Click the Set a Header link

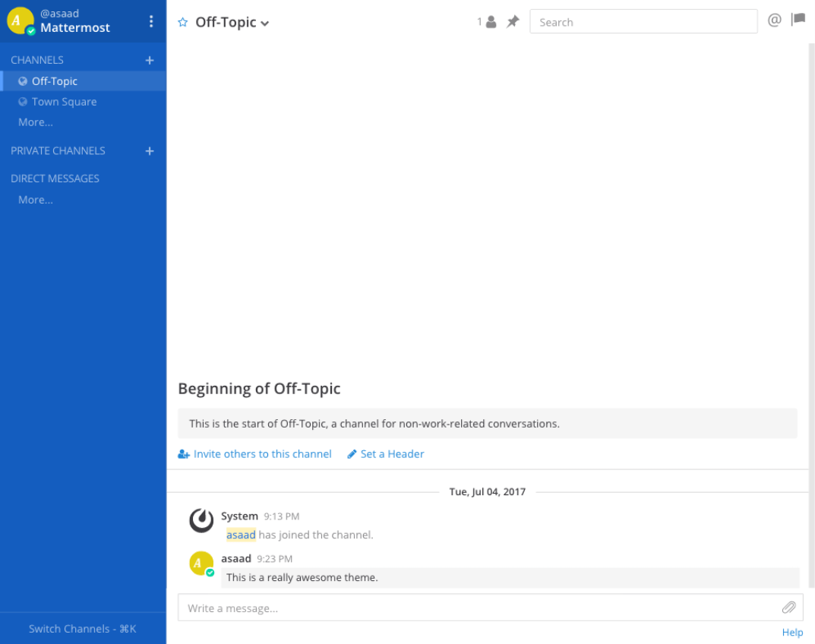(x=386, y=454)
